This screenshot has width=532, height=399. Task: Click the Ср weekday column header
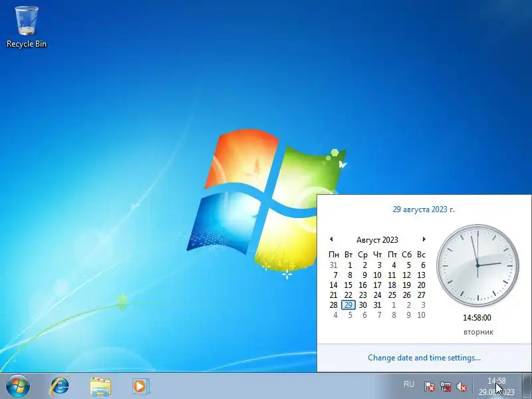click(x=362, y=255)
